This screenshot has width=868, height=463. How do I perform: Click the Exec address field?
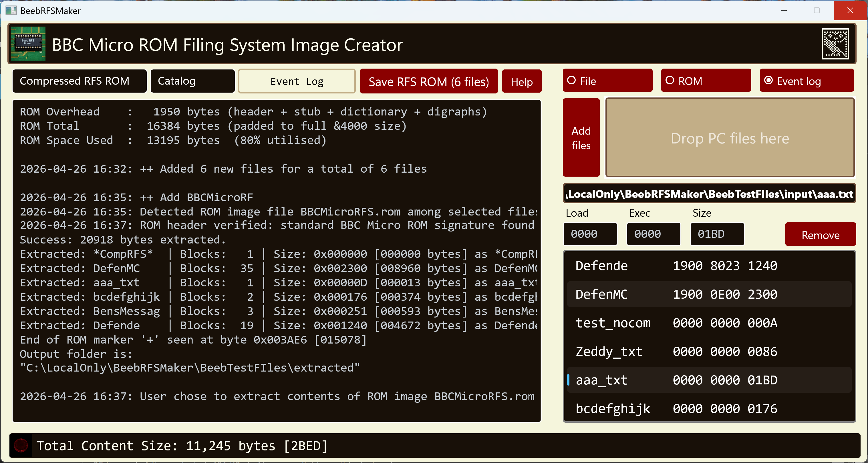click(653, 234)
